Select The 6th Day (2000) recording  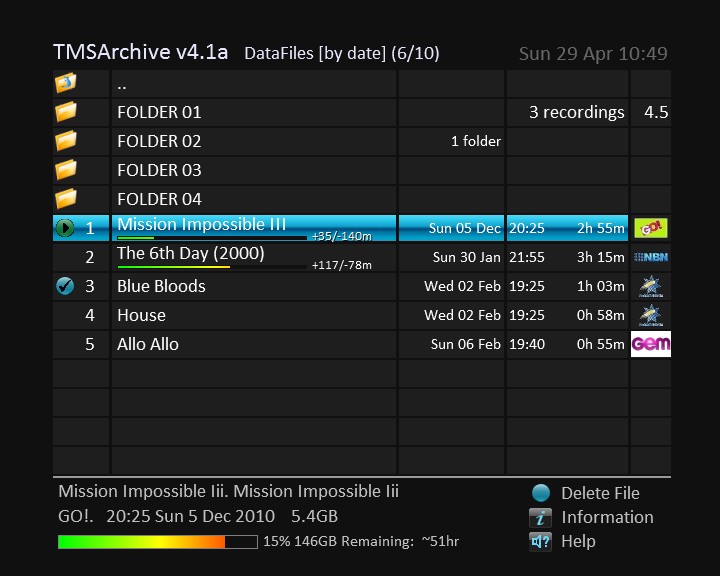point(191,254)
